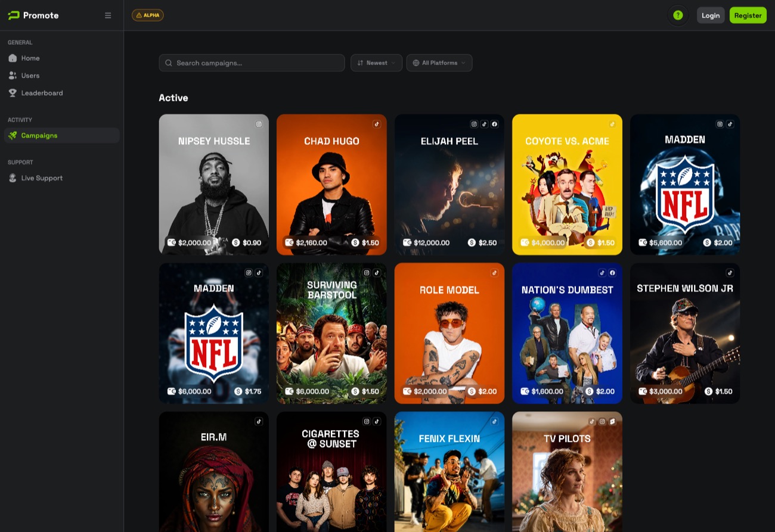
Task: Click dollar coin icon beside $1.75 rate
Action: pos(238,391)
